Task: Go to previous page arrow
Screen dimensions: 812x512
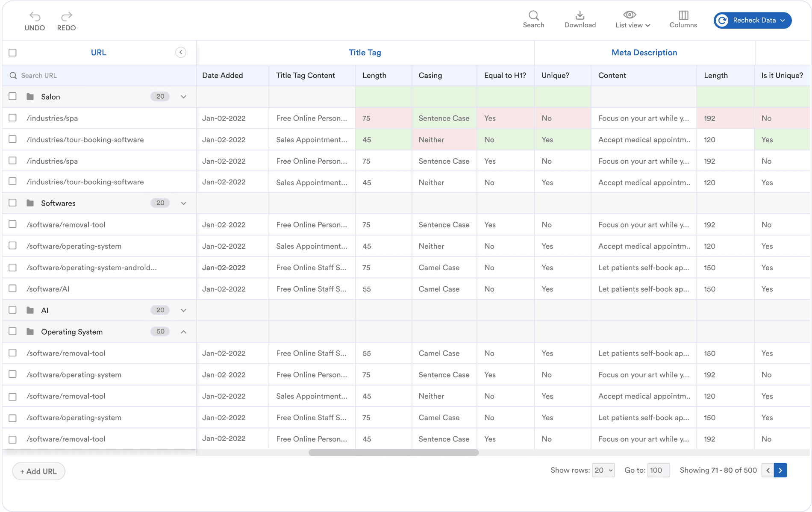Action: 768,470
